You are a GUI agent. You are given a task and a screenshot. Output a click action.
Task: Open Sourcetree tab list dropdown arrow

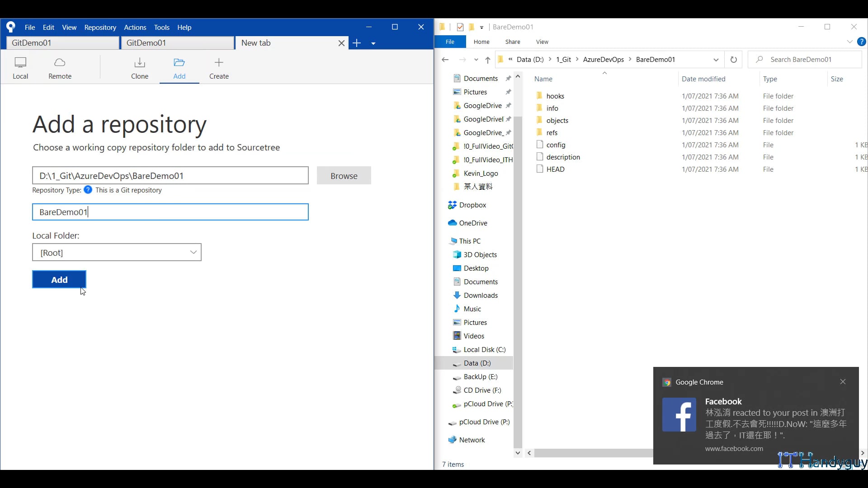coord(373,43)
